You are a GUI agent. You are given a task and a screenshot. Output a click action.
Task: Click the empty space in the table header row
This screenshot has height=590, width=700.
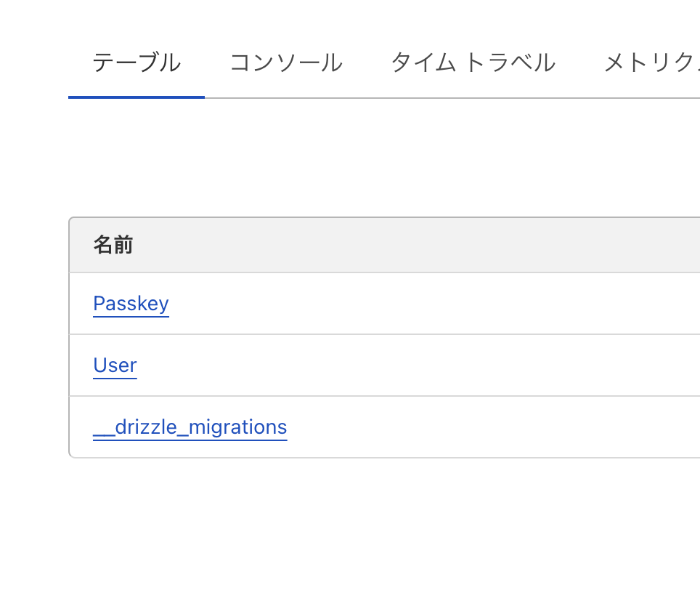[x=436, y=246]
